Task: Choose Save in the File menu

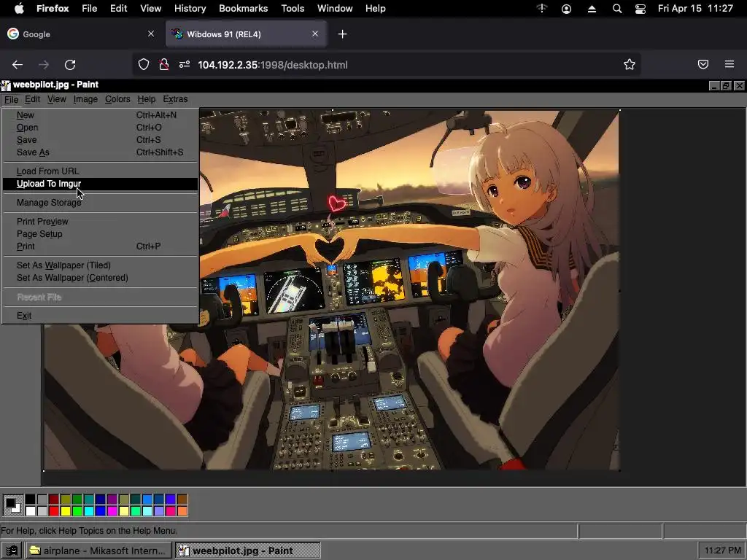Action: (100, 140)
